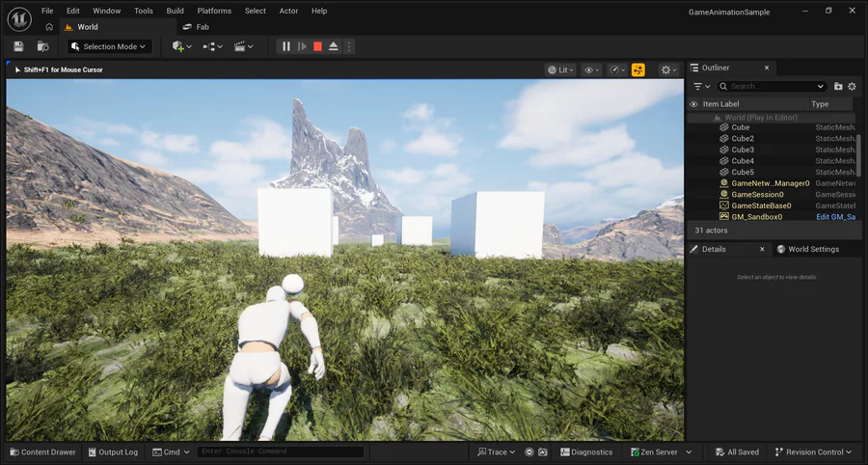
Task: Open the viewport performance gauge menu
Action: [616, 69]
